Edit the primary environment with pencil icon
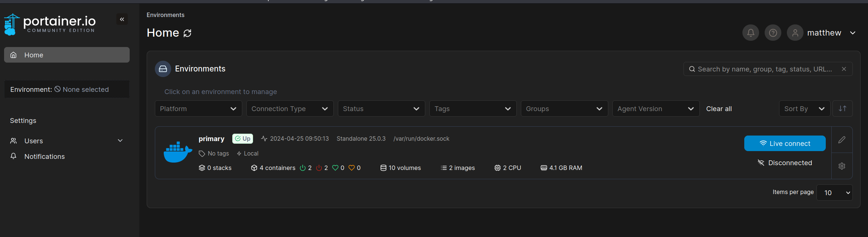868x237 pixels. pos(842,140)
